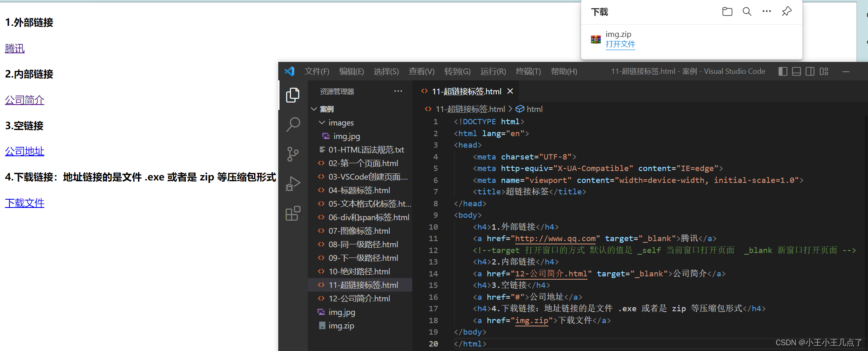Click the 公司简介 link on the page

(x=25, y=100)
